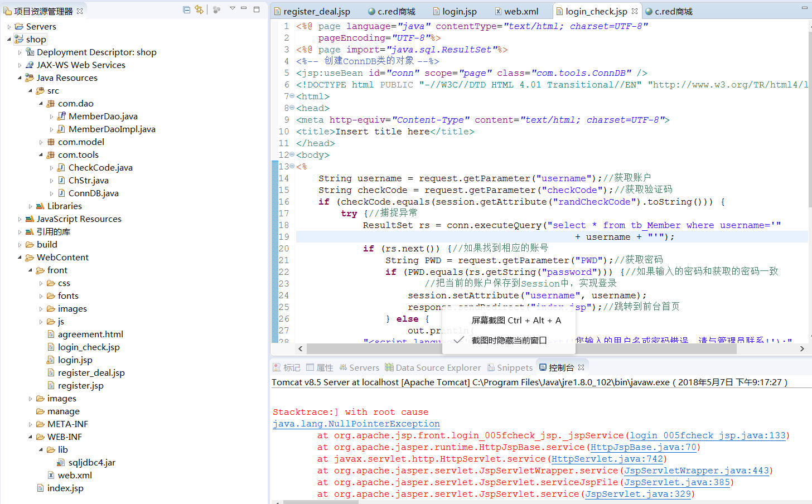812x504 pixels.
Task: Expand the META-INF folder
Action: [30, 424]
